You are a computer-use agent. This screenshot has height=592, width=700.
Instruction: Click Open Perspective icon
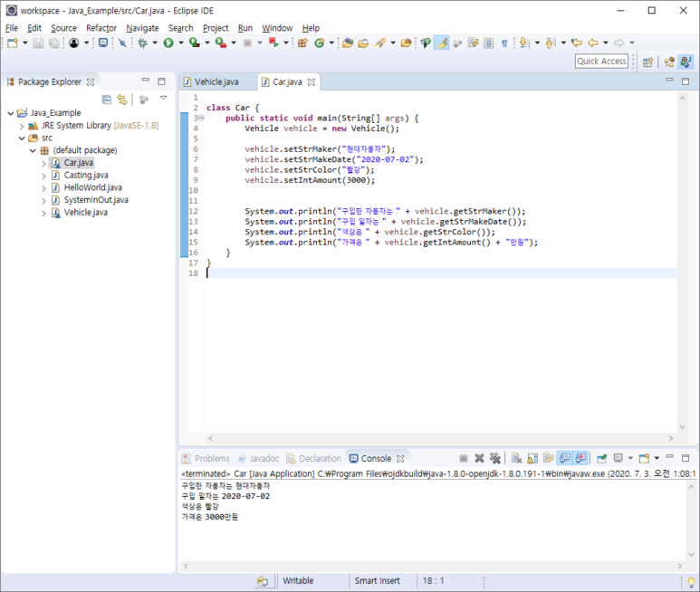click(x=647, y=62)
